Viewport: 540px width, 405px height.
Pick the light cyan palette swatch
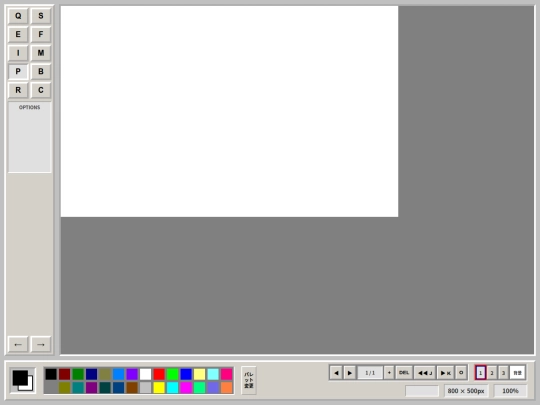point(213,374)
